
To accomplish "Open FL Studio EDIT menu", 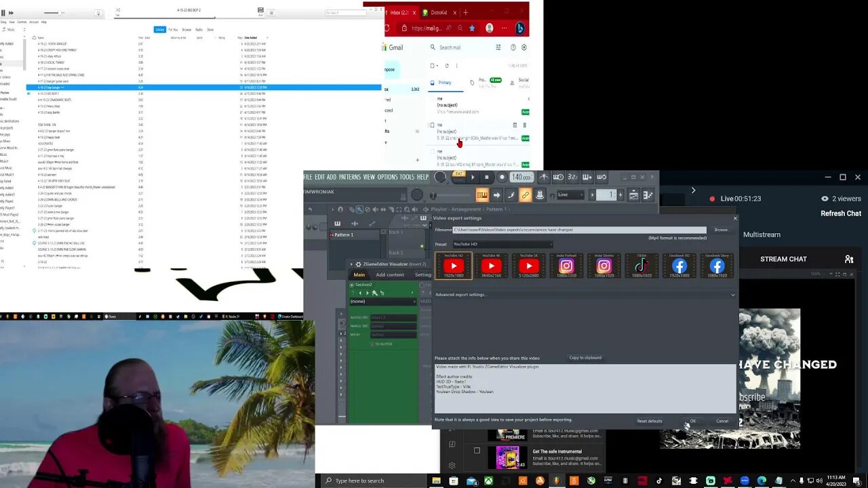I will click(319, 178).
